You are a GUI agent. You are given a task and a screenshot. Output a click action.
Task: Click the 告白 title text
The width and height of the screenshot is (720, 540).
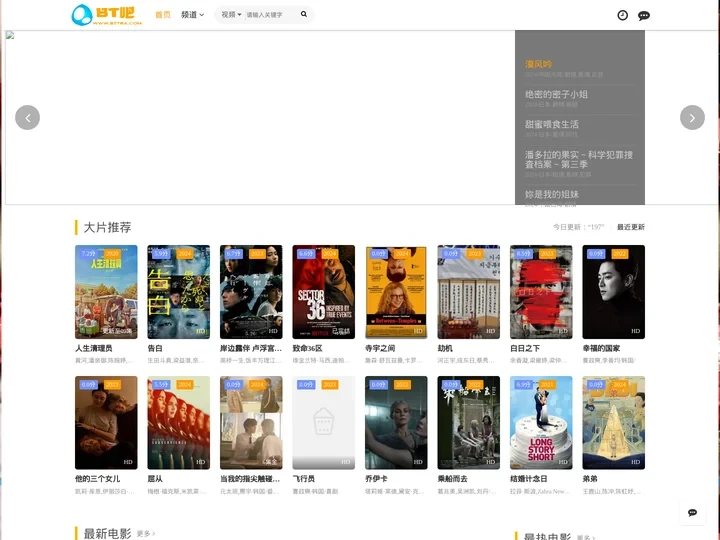tap(155, 348)
